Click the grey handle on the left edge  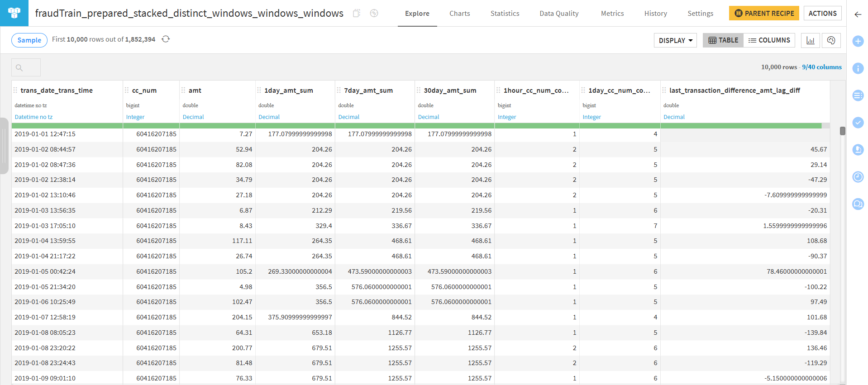[4, 146]
